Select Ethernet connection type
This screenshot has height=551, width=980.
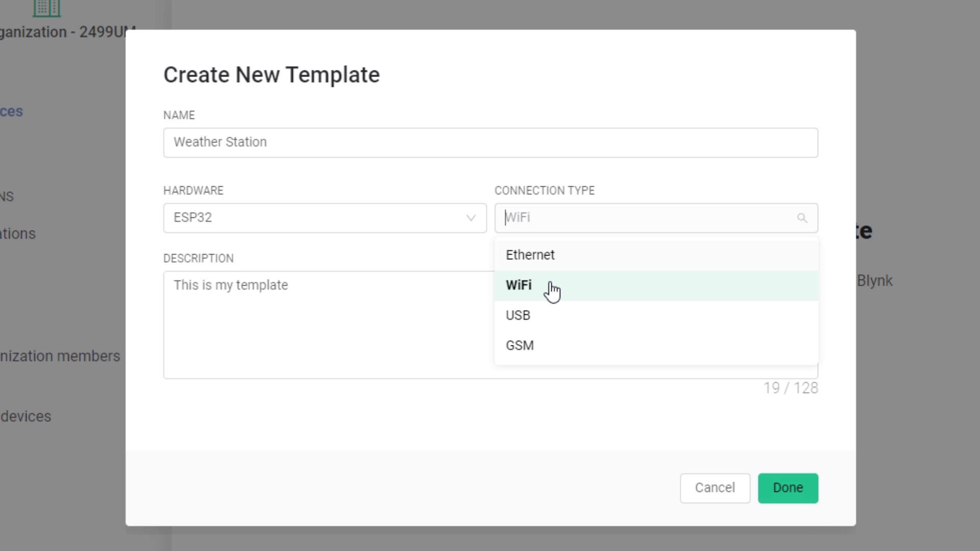click(530, 255)
